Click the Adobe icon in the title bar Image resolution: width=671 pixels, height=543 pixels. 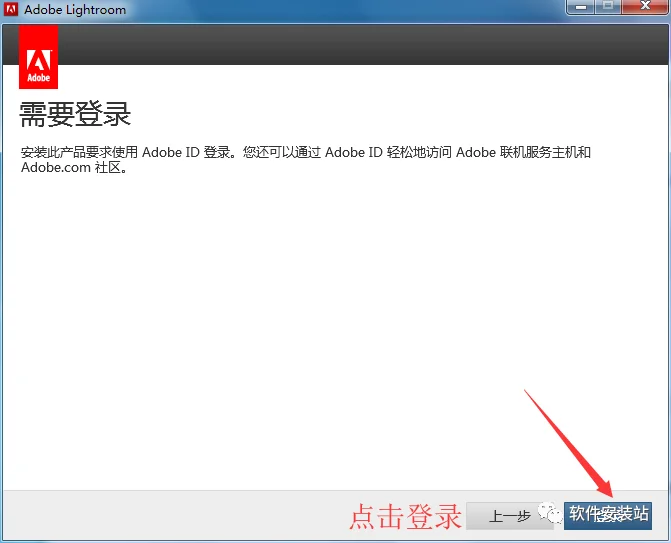click(x=11, y=9)
